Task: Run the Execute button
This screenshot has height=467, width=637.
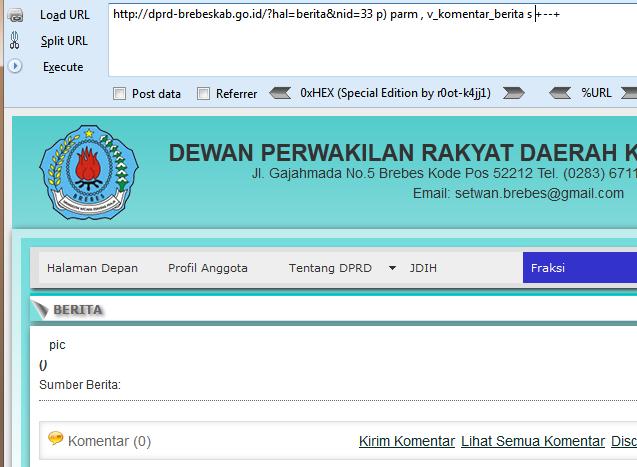Action: 63,67
